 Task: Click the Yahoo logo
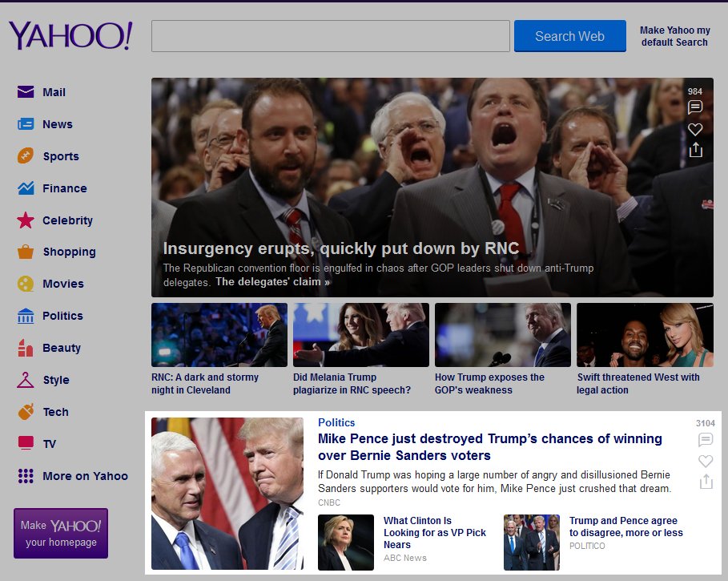70,35
